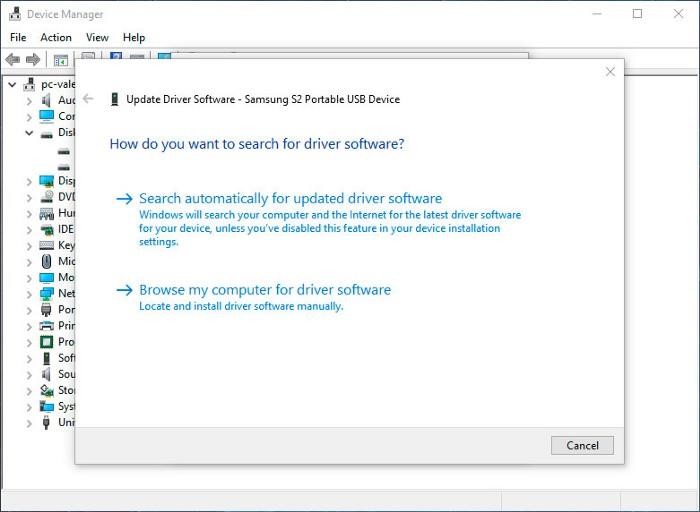
Task: Open the Help menu
Action: point(134,37)
